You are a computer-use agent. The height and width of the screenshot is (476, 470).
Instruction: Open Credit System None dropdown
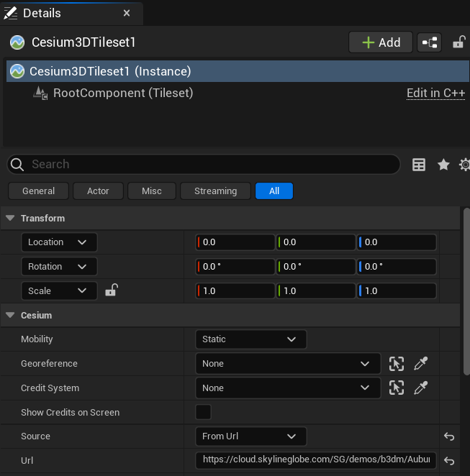click(288, 388)
